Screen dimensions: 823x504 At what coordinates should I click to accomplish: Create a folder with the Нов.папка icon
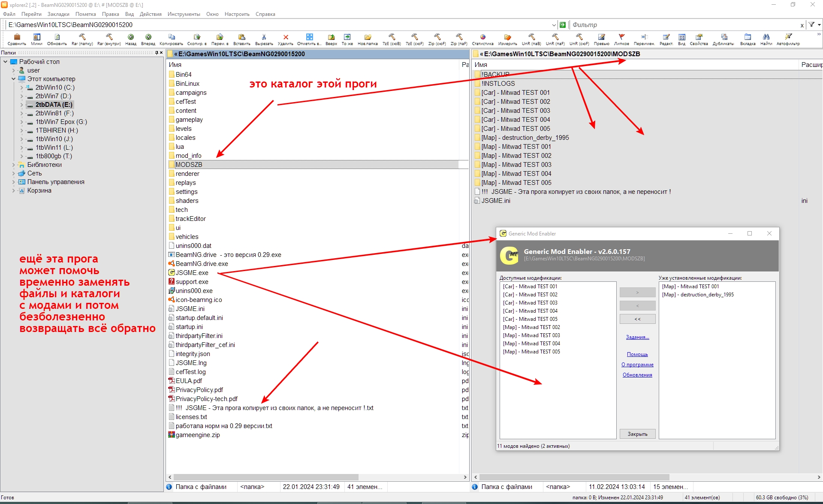pos(368,39)
